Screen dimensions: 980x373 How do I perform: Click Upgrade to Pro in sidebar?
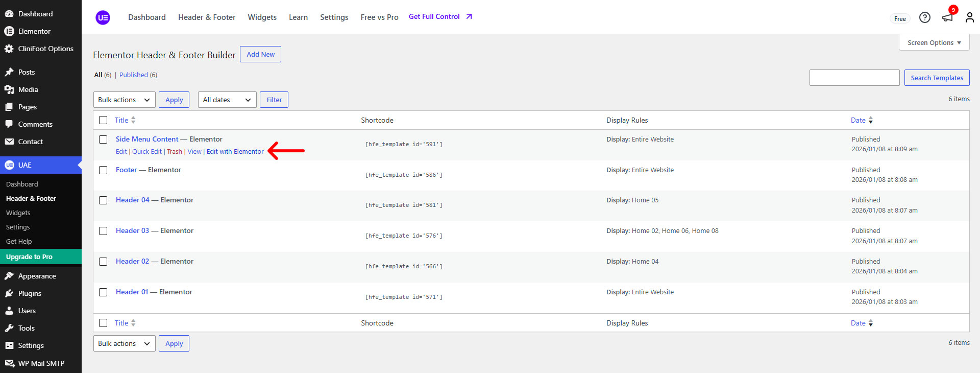[x=41, y=257]
